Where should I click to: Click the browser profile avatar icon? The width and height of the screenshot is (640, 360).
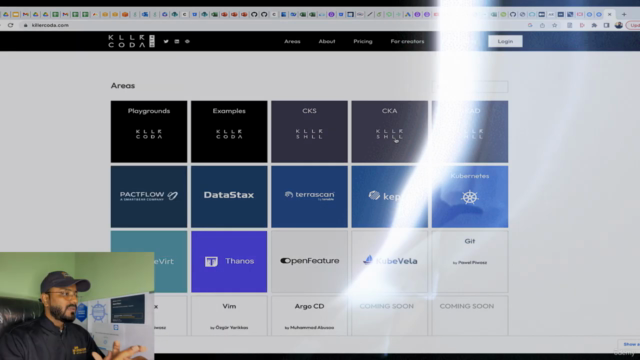[x=619, y=25]
